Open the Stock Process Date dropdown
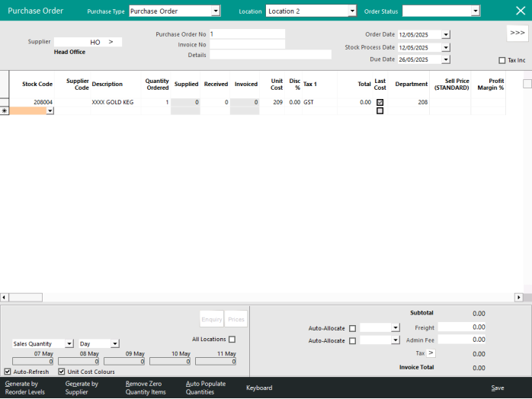 pos(446,47)
